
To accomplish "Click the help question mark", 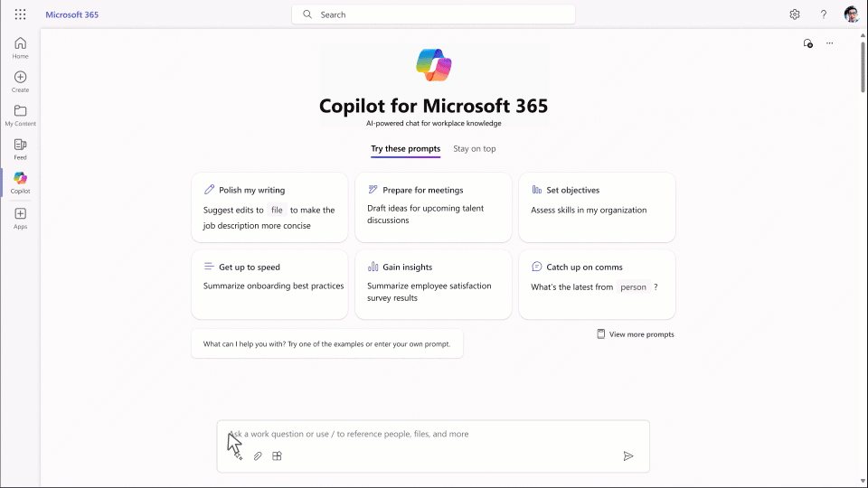I will (824, 14).
